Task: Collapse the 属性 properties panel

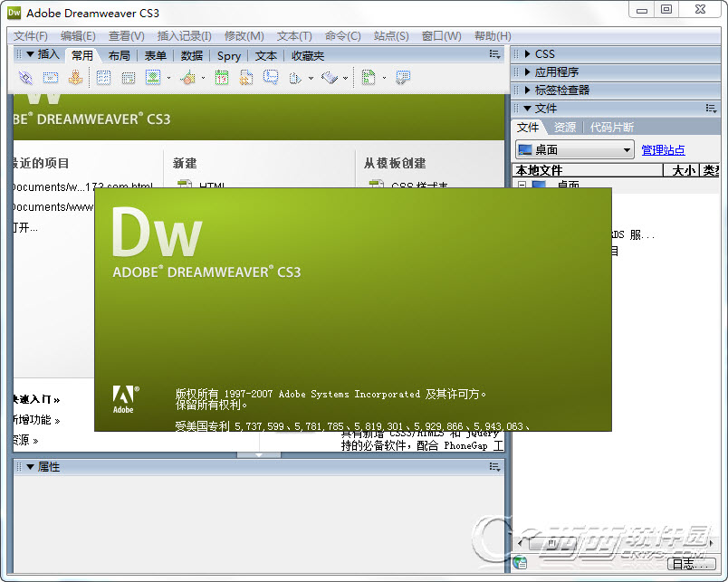Action: tap(30, 467)
